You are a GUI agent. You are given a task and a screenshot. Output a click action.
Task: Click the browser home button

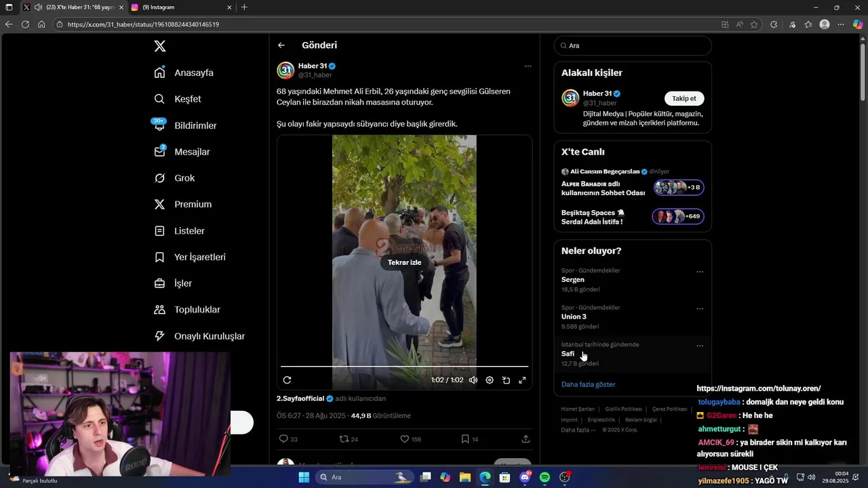41,24
